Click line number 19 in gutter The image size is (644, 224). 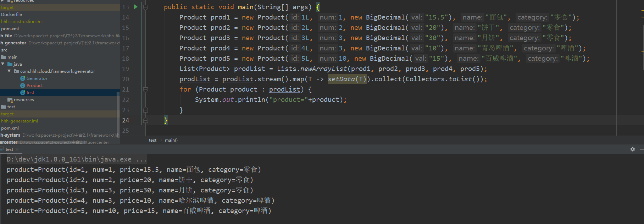[x=126, y=69]
